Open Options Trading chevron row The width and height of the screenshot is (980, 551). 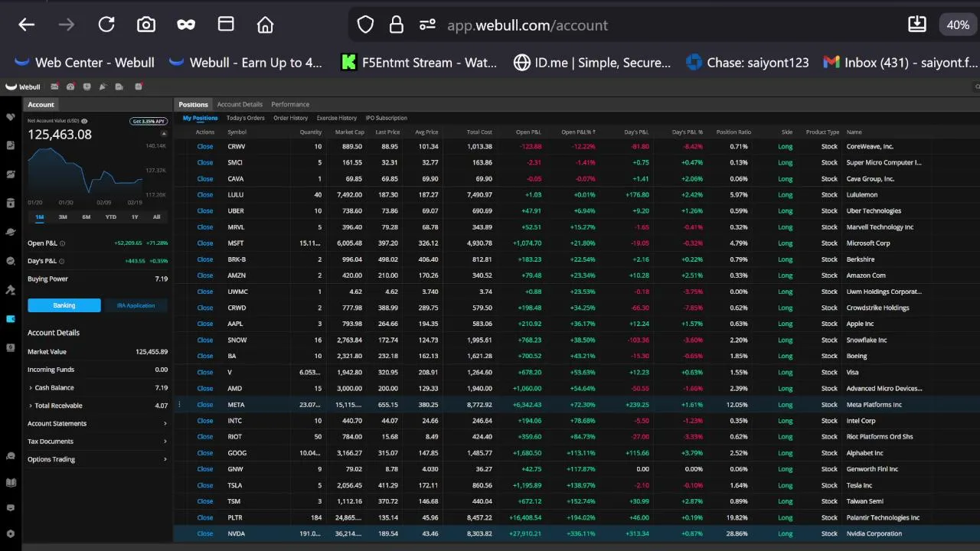click(97, 459)
